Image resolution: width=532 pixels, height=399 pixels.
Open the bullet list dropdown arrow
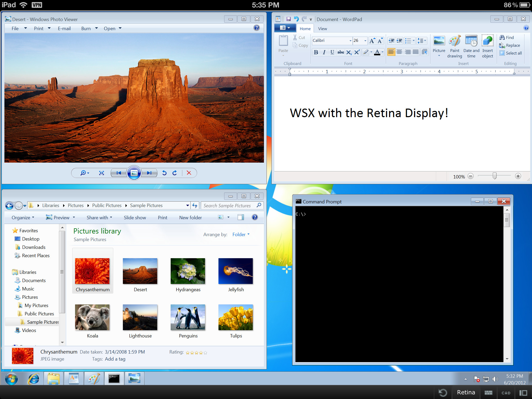click(x=414, y=41)
